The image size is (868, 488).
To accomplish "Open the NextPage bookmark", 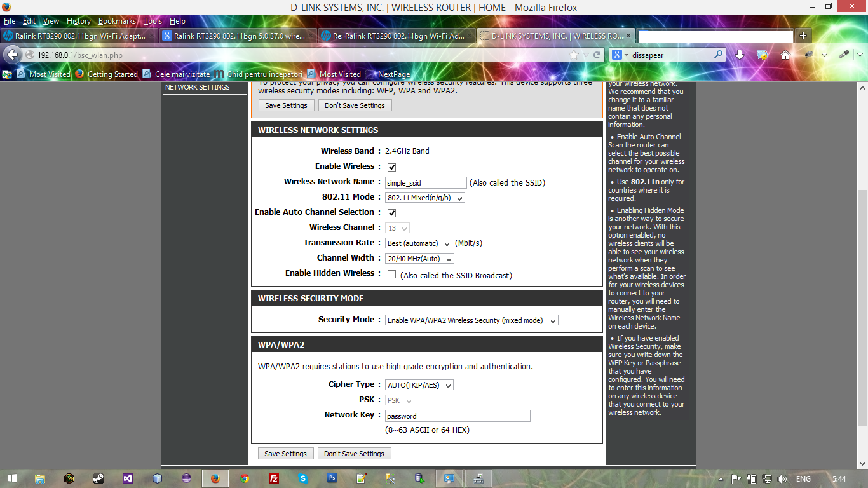I will click(x=388, y=74).
